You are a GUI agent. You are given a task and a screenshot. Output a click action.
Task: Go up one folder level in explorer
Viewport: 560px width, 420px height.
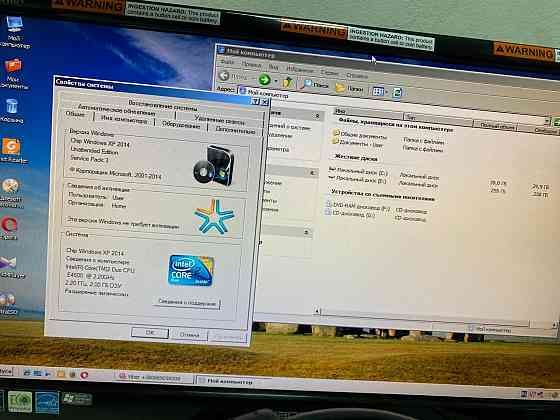coord(288,82)
